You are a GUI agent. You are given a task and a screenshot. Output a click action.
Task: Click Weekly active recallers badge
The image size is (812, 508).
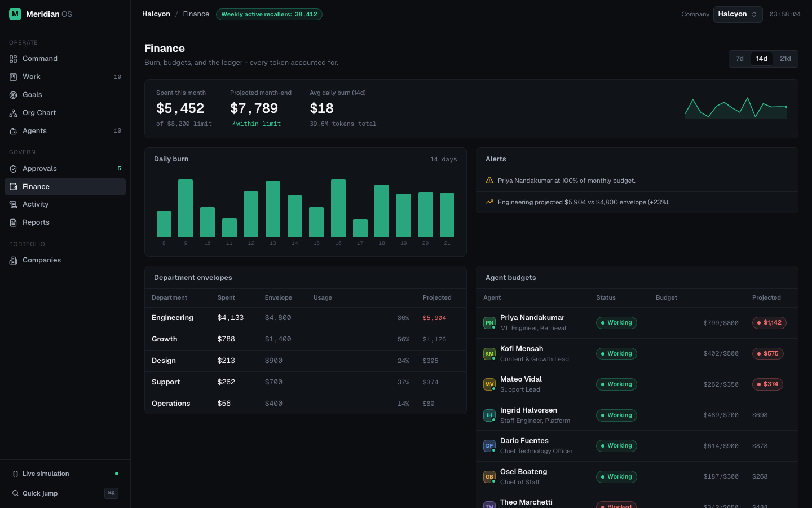click(269, 14)
